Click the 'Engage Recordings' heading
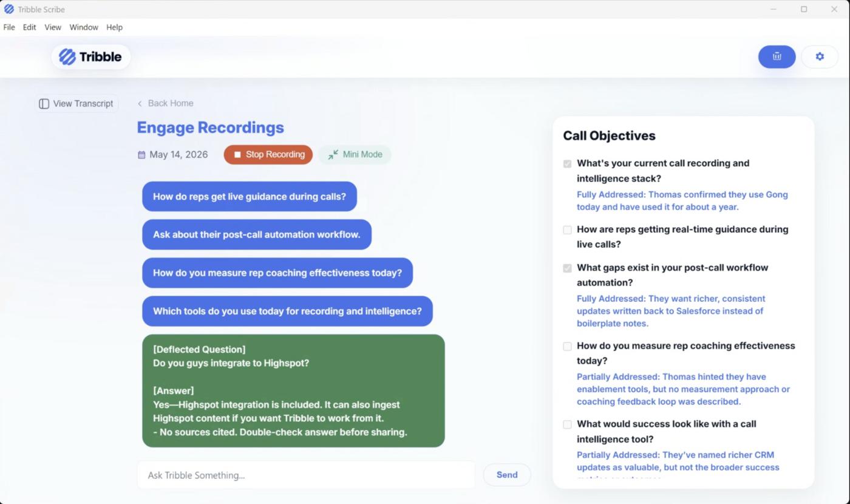 pos(211,128)
